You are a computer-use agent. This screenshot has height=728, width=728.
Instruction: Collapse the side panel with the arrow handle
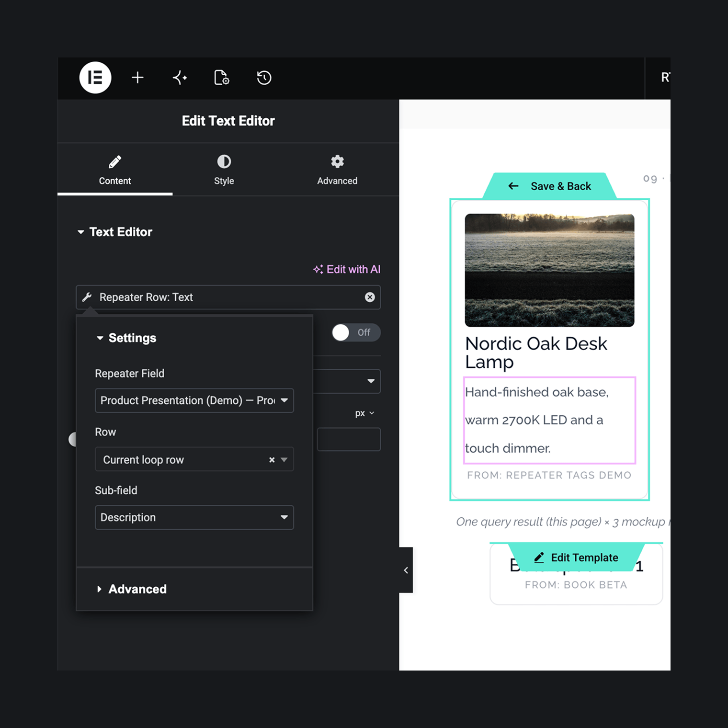pos(406,570)
